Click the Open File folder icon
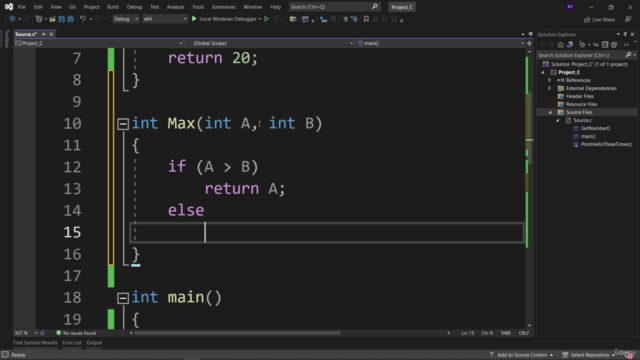The width and height of the screenshot is (640, 360). click(52, 19)
